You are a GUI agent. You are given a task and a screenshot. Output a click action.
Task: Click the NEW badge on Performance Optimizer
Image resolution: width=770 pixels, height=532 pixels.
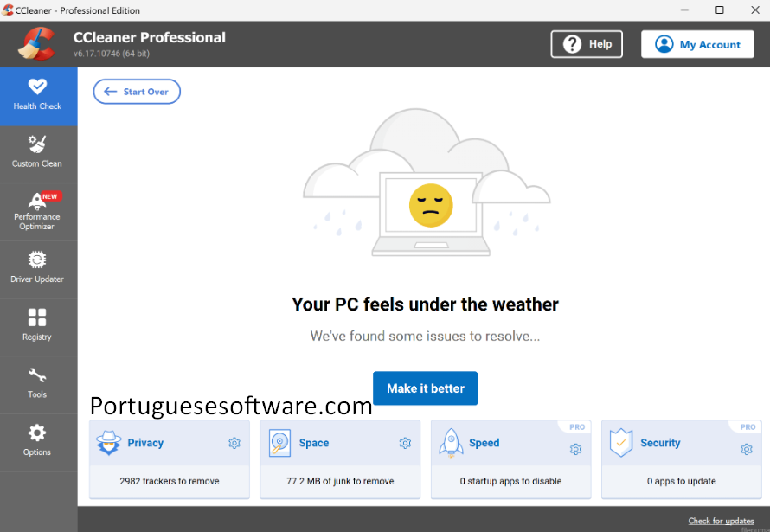pos(50,196)
